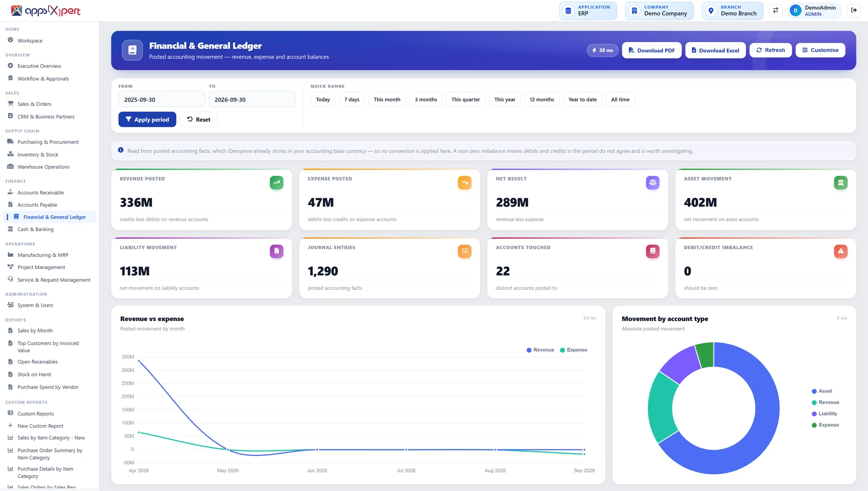Click the Download PDF button
Screen dimensions: 868x491
pos(651,50)
